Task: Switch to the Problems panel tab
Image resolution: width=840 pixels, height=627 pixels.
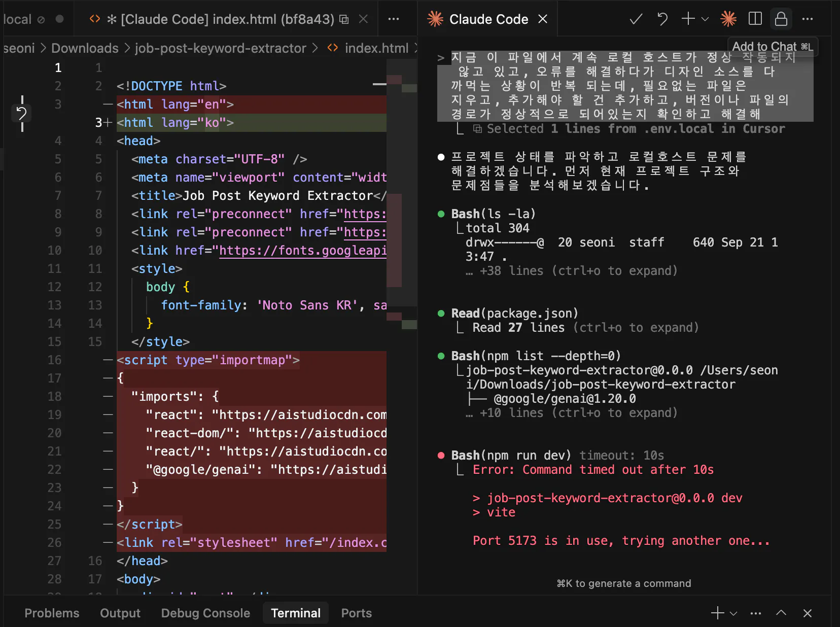Action: pos(52,613)
